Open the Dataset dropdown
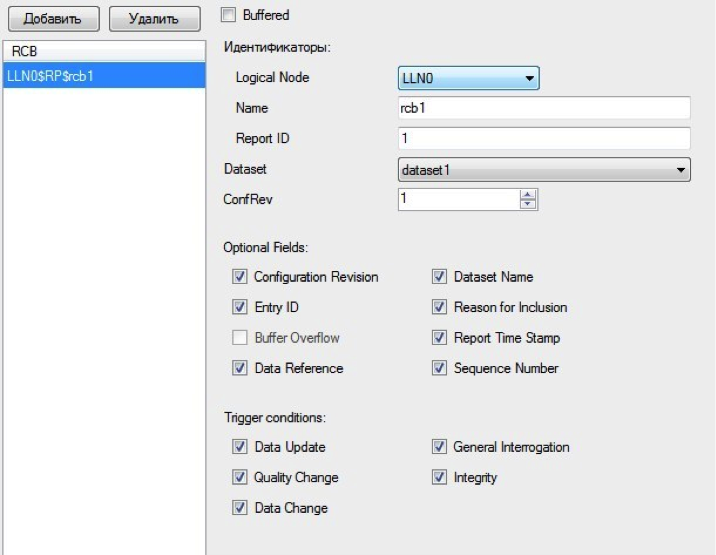This screenshot has height=555, width=716. (544, 170)
